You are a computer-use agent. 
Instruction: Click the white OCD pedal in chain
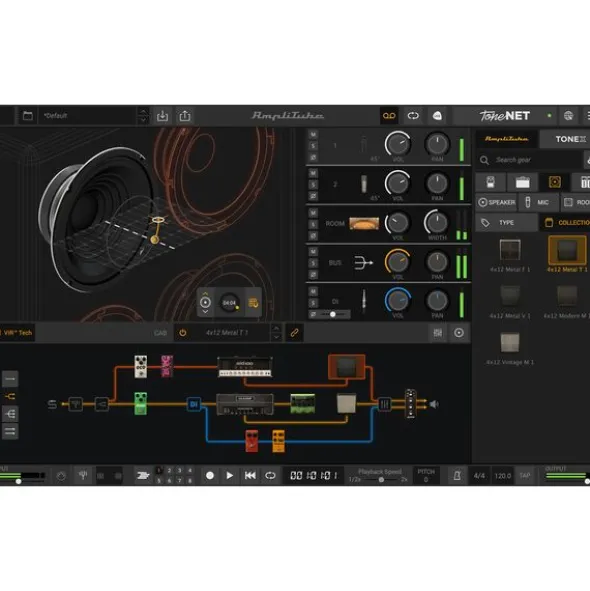click(x=141, y=366)
